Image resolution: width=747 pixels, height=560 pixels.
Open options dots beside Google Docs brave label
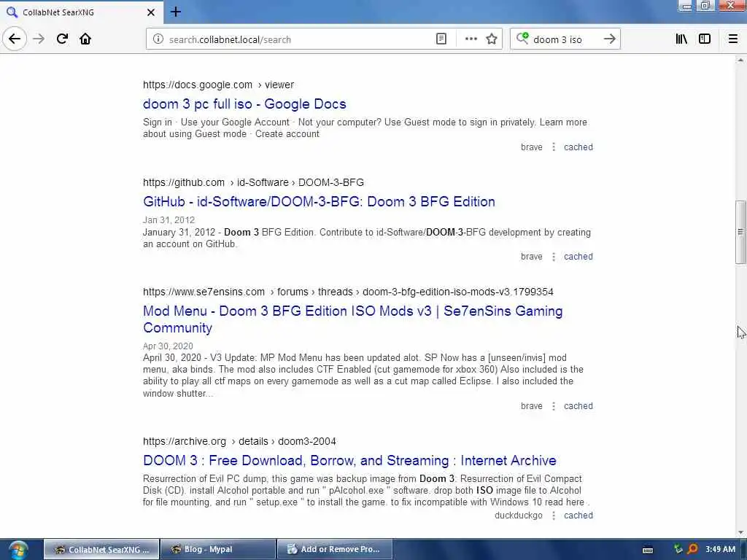[554, 147]
